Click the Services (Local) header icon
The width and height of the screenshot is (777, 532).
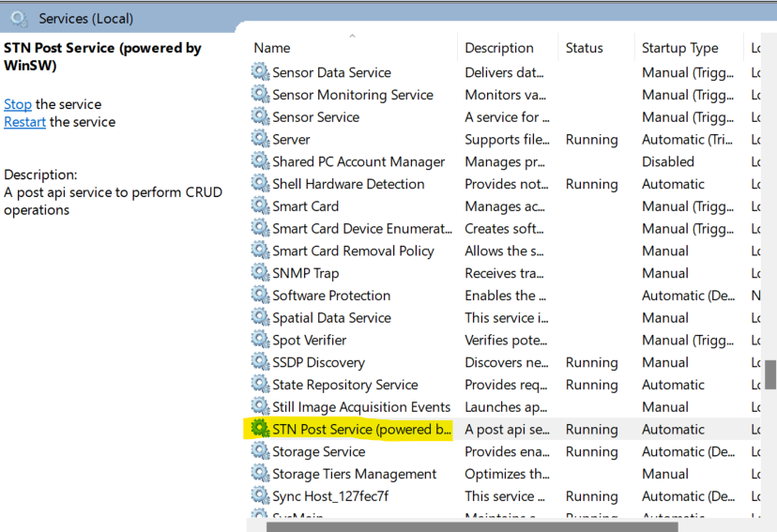[x=19, y=19]
